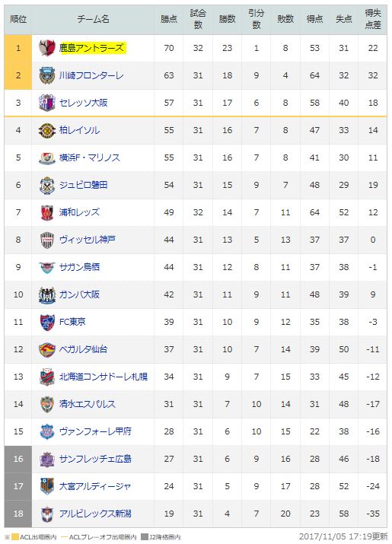Click the Gamba Osaka team crest

[47, 294]
